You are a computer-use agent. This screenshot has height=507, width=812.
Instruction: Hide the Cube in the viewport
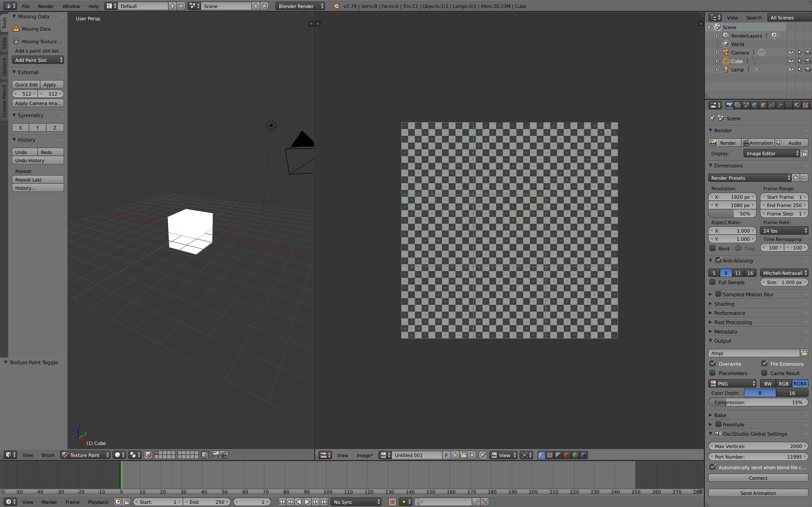coord(790,61)
